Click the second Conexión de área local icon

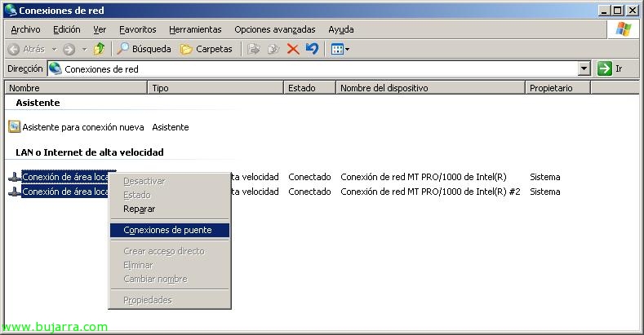(15, 192)
